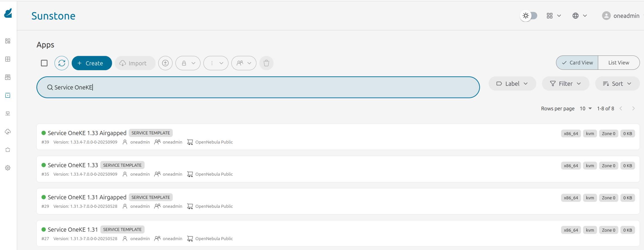Open the Service OneKE 1.31 Airgapped card
This screenshot has width=644, height=250.
(338, 201)
